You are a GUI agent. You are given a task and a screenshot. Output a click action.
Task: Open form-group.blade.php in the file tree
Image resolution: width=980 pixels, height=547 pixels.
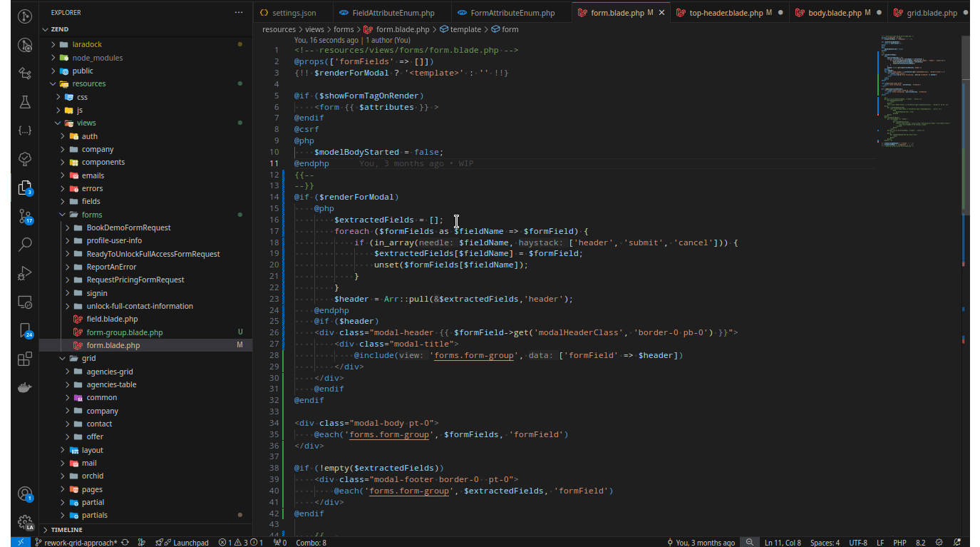pos(124,332)
